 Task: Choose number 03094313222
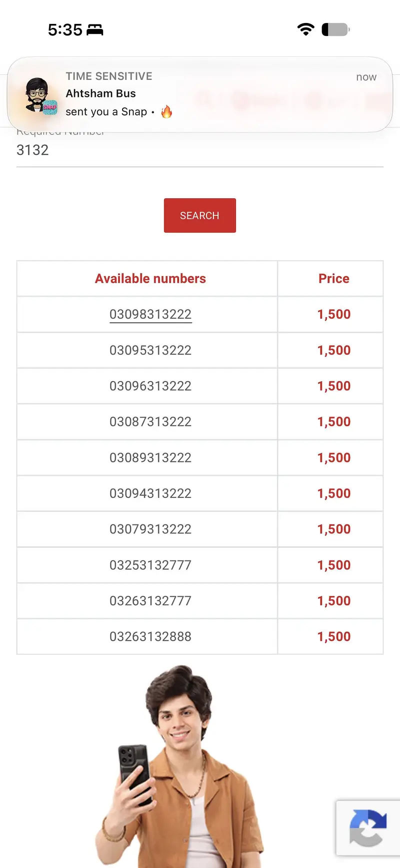tap(150, 493)
